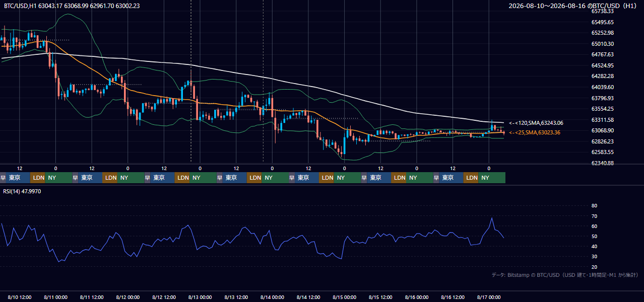This screenshot has width=644, height=302.
Task: Click price axis label 65495.65
Action: [603, 22]
